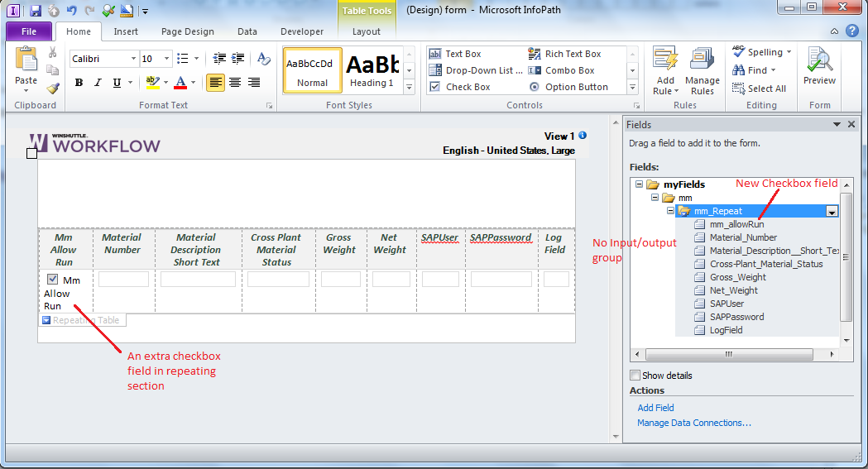Insert a Text Box control
This screenshot has height=469, width=868.
coord(455,54)
